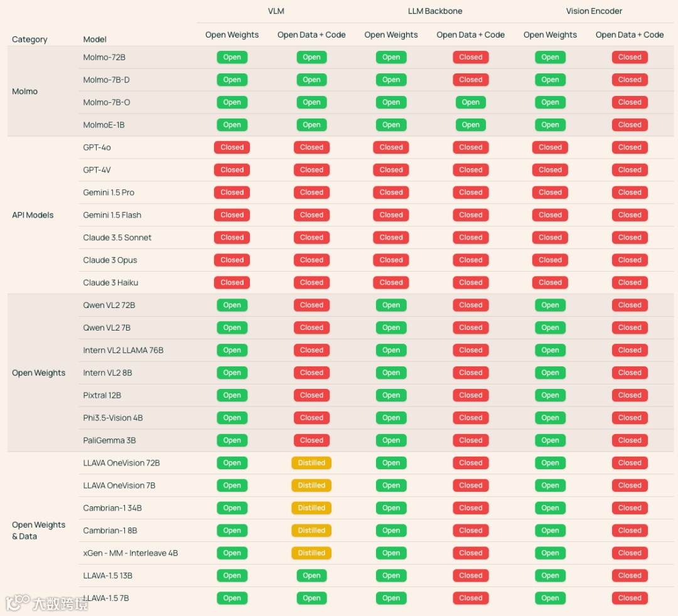Click VLM Open Weights Closed badge for Claude 3 Haiku
Image resolution: width=678 pixels, height=616 pixels.
[232, 282]
